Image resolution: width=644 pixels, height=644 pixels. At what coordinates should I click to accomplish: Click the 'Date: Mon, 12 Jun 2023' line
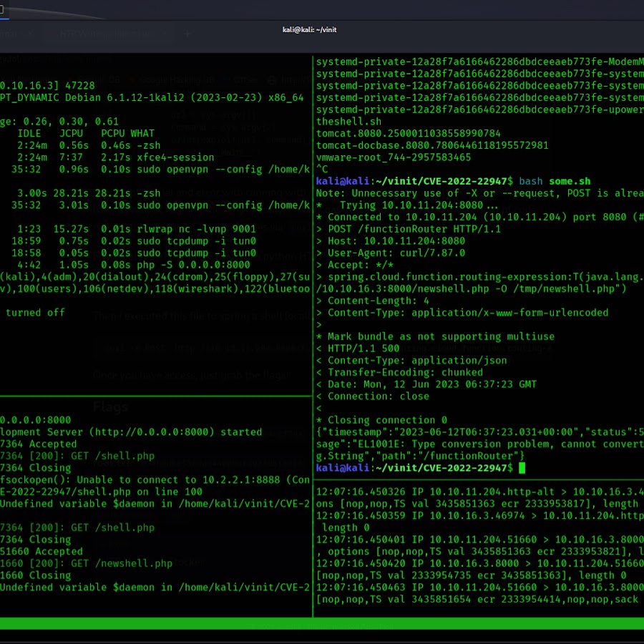pyautogui.click(x=426, y=384)
